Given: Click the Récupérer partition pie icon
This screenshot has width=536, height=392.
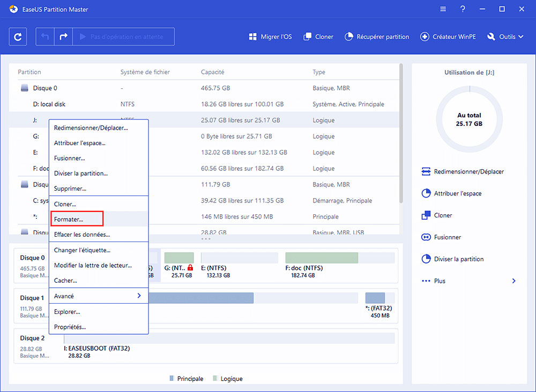Looking at the screenshot, I should click(349, 36).
